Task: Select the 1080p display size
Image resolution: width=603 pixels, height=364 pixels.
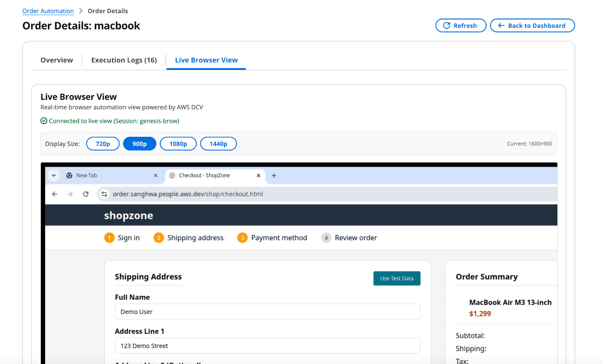Action: [178, 144]
